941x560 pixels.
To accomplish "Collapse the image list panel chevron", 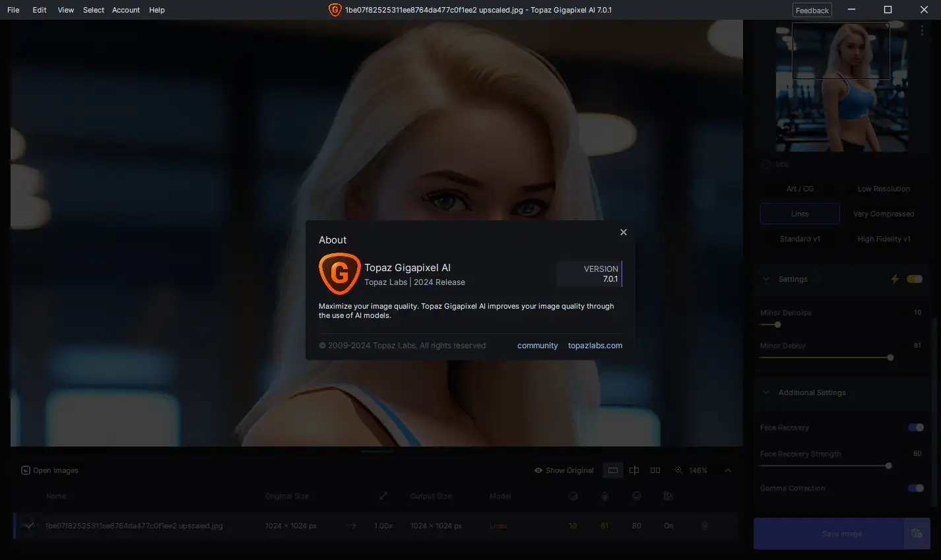I will click(728, 470).
